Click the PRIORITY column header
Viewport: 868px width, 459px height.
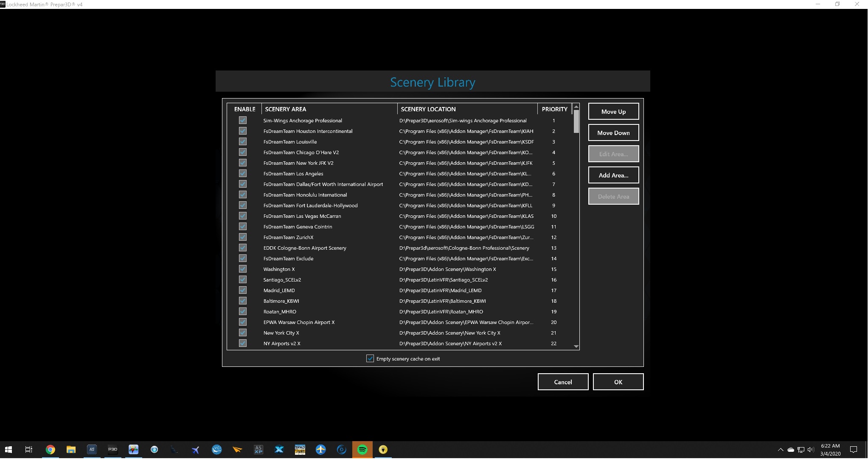pos(555,109)
